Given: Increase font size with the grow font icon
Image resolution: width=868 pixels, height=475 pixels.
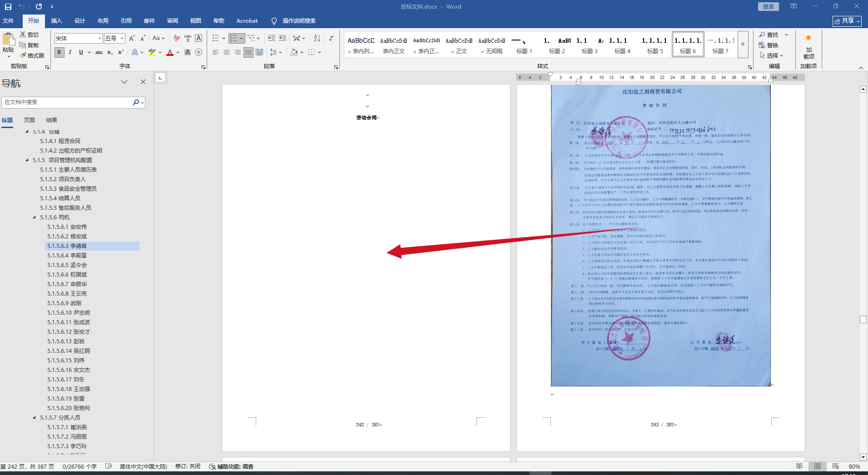Looking at the screenshot, I should 132,39.
